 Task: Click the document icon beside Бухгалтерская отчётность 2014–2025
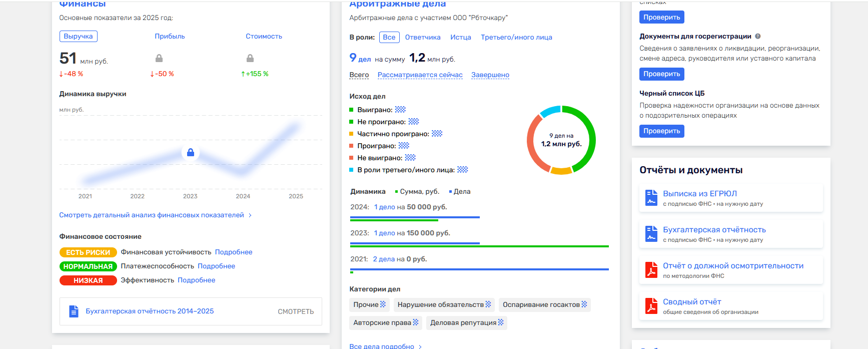[x=74, y=311]
